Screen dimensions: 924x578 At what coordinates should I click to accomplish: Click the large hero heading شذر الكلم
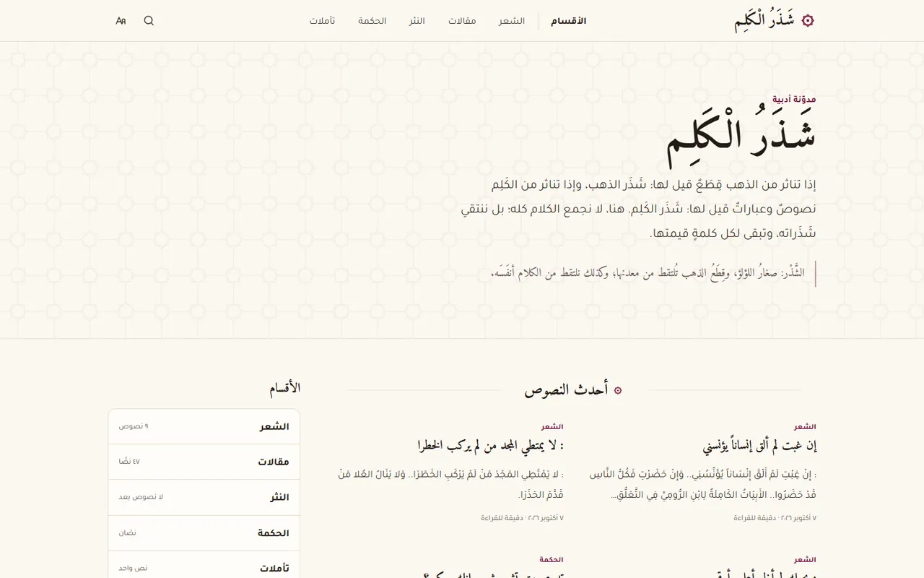click(741, 139)
